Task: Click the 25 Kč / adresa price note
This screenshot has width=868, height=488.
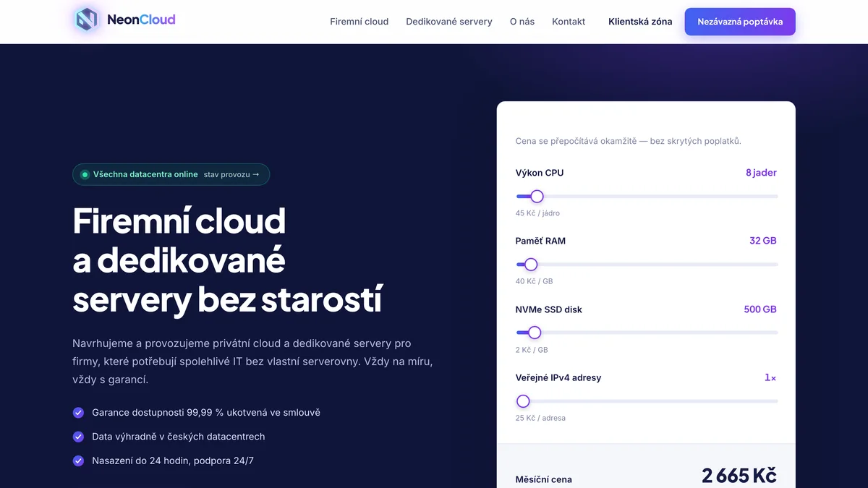Action: click(x=540, y=418)
